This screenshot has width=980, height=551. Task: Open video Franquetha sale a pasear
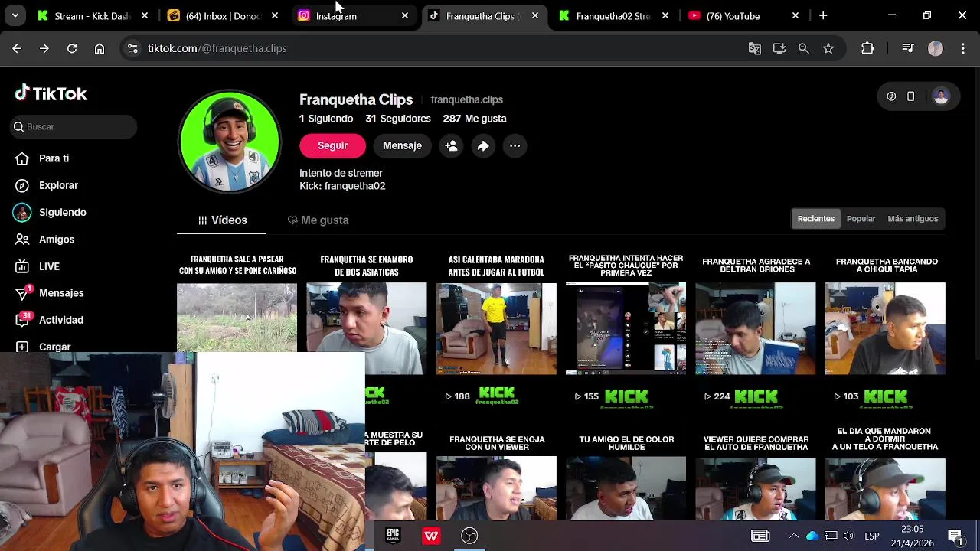click(237, 302)
